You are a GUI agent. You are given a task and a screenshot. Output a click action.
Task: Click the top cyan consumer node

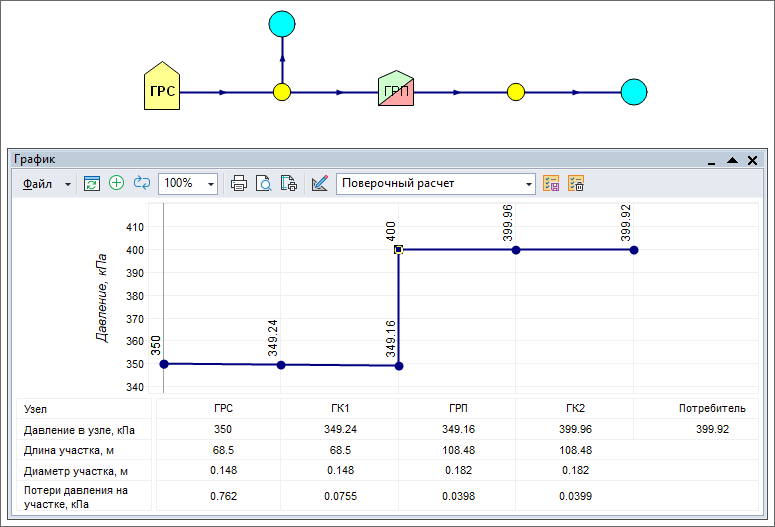point(282,23)
